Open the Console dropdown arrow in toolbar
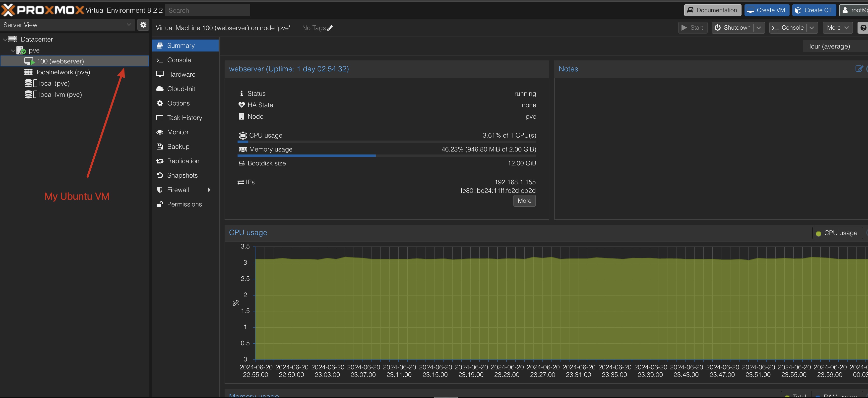Screen dimensions: 868x398 pyautogui.click(x=812, y=28)
